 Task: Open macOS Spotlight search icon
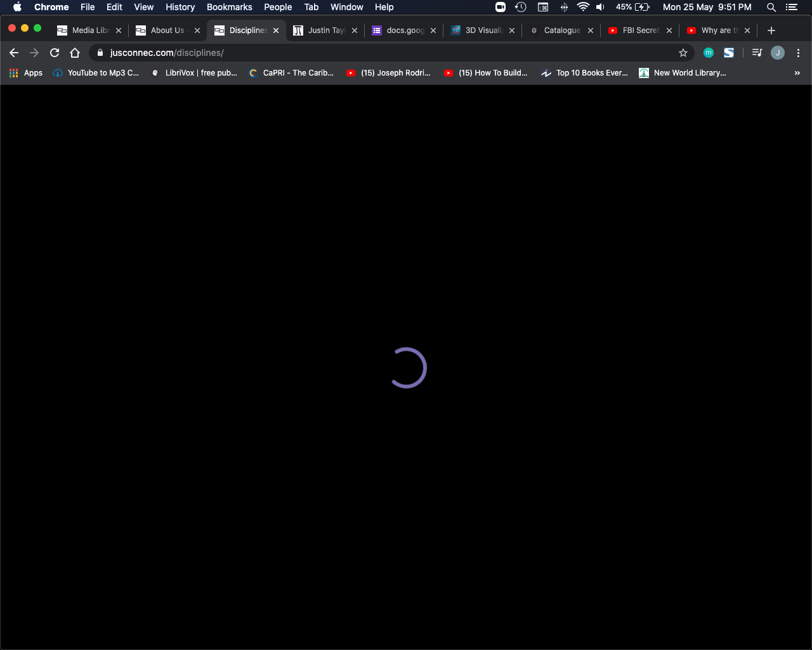tap(771, 7)
